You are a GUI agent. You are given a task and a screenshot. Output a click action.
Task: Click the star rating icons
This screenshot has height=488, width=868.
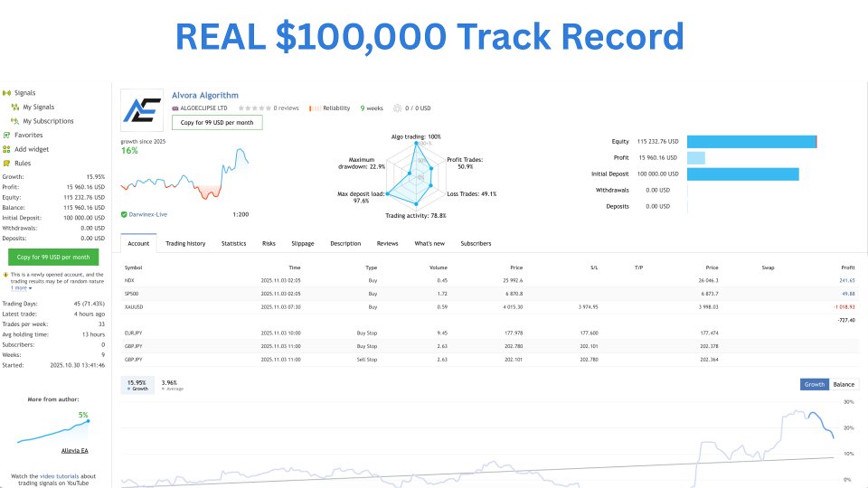254,108
